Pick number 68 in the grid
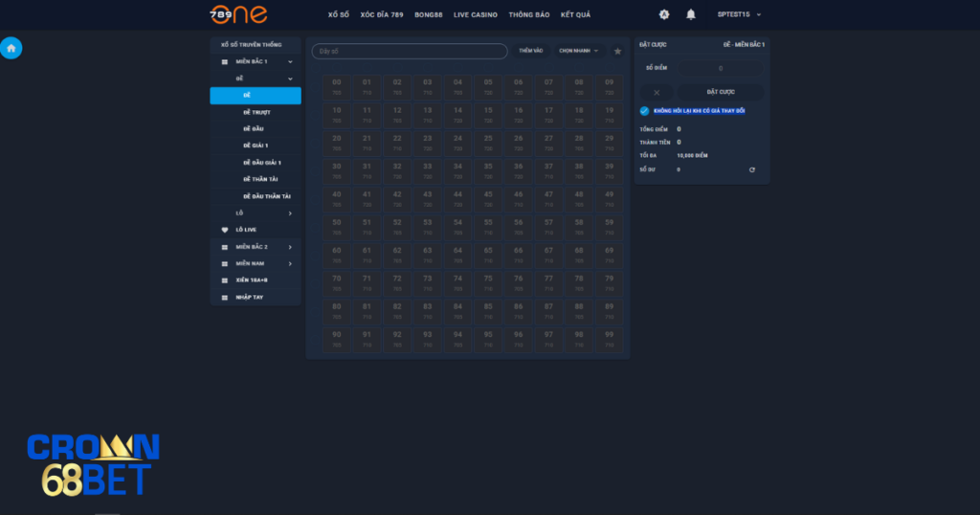Viewport: 980px width, 515px height. [579, 256]
